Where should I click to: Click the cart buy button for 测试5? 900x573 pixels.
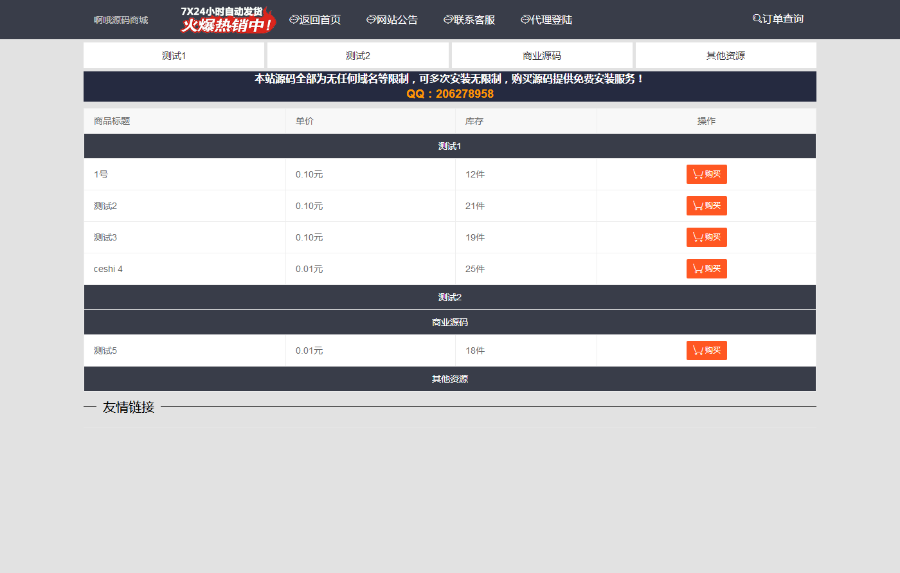(x=707, y=350)
